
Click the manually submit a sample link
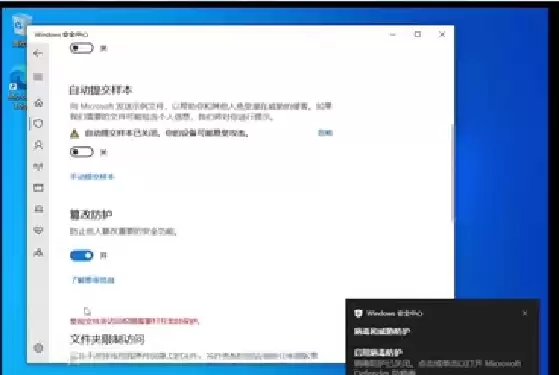[92, 176]
